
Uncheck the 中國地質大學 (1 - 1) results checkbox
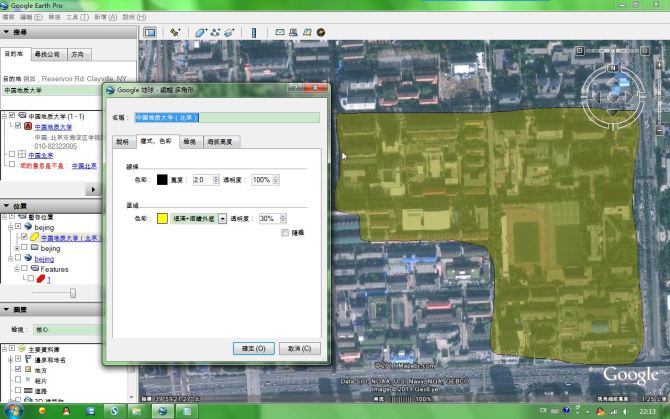tap(12, 115)
